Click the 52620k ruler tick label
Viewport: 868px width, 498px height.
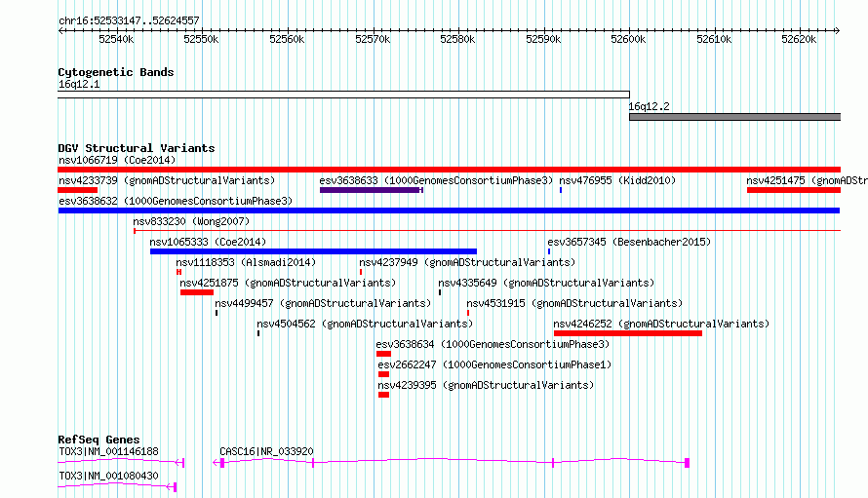[x=799, y=39]
